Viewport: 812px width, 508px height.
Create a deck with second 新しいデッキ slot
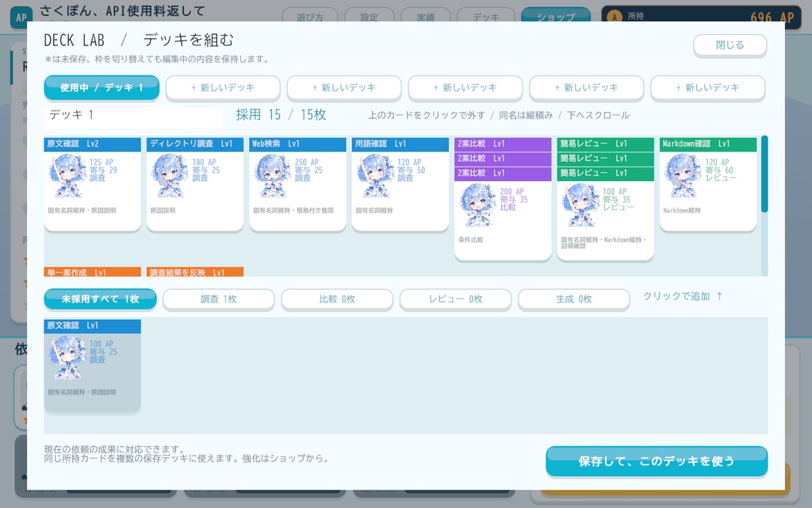click(344, 87)
